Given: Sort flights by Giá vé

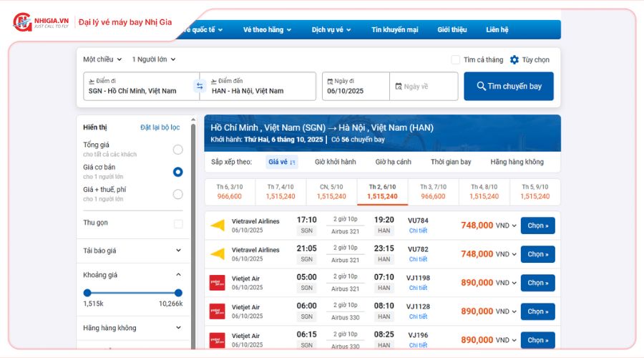Looking at the screenshot, I should tap(282, 162).
